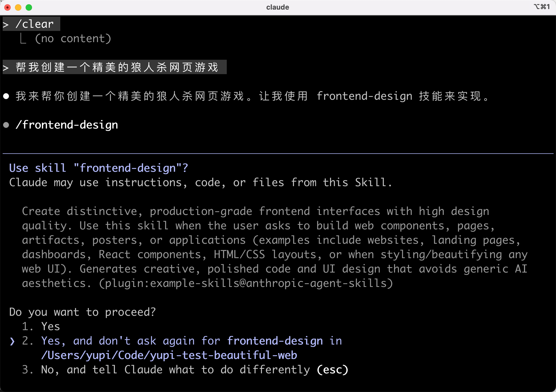Image resolution: width=556 pixels, height=392 pixels.
Task: Click the gray bullet beside /frontend-design
Action: pos(6,125)
